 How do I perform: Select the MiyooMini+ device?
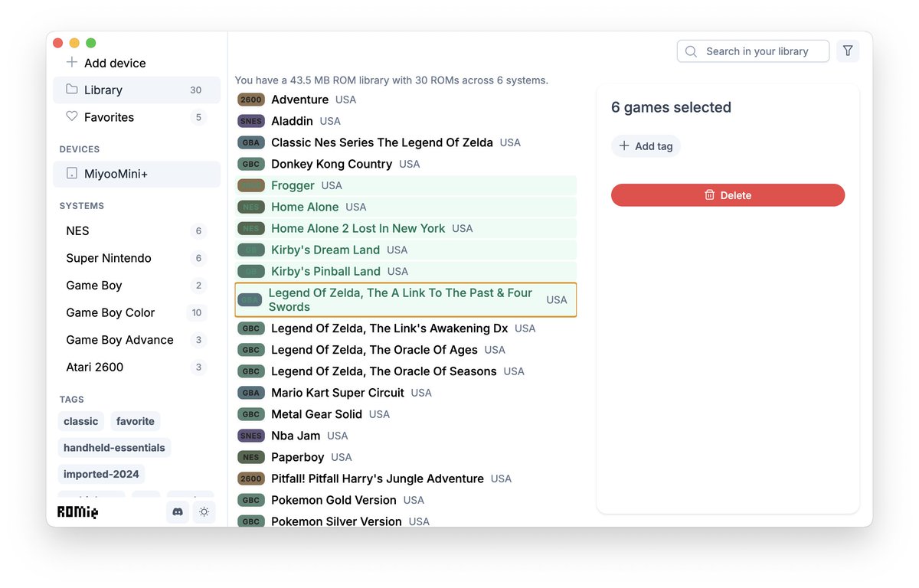point(136,174)
